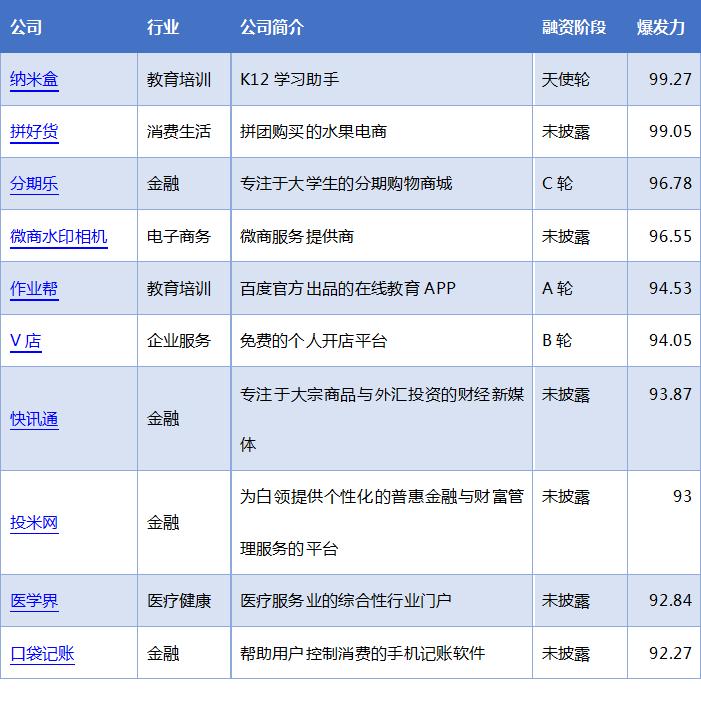Open the 快讯通 company link
Image resolution: width=701 pixels, height=705 pixels.
pos(34,419)
